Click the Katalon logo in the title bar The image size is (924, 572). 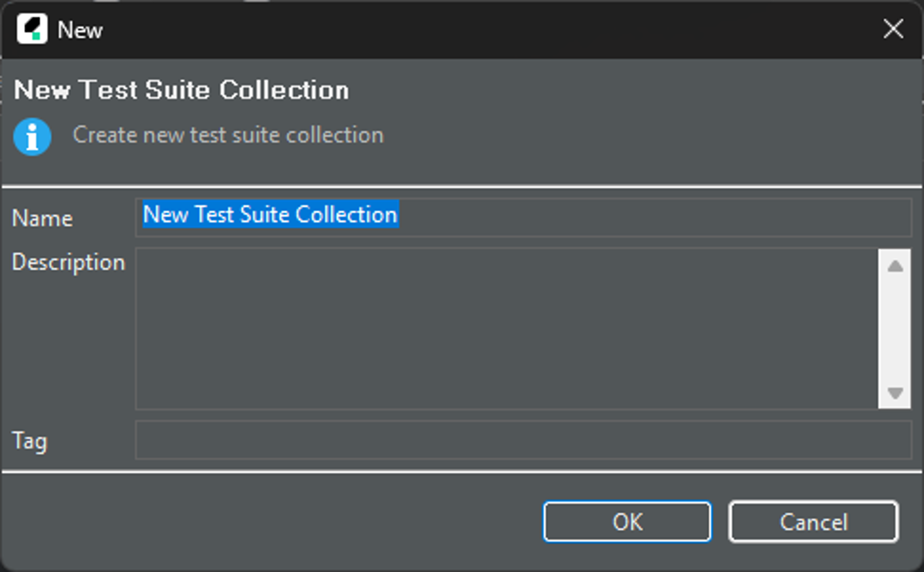[x=32, y=29]
